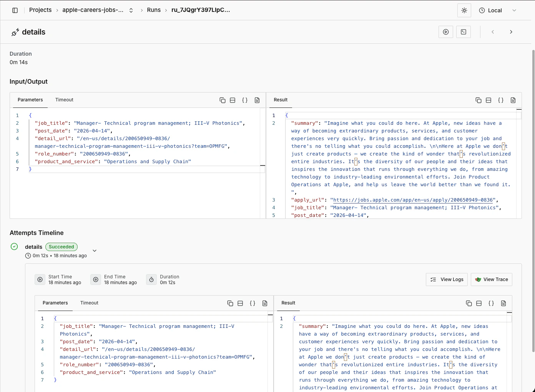The height and width of the screenshot is (392, 535).
Task: Select the Result tab under Input/Output
Action: [x=281, y=100]
